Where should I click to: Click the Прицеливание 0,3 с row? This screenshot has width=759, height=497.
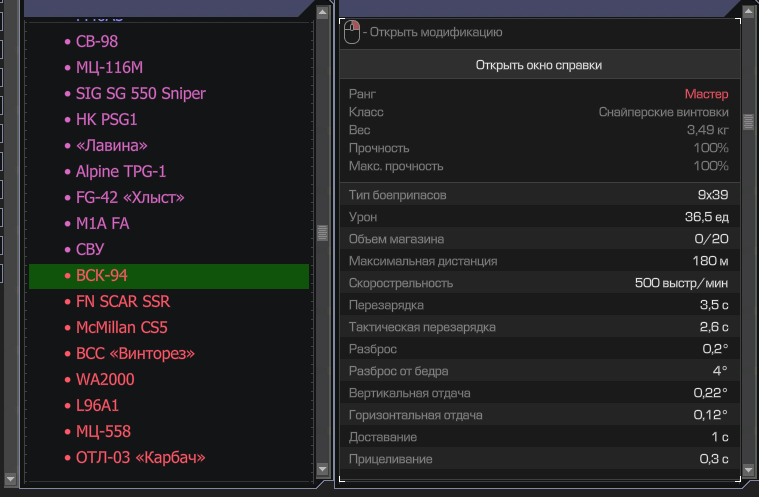coord(539,459)
